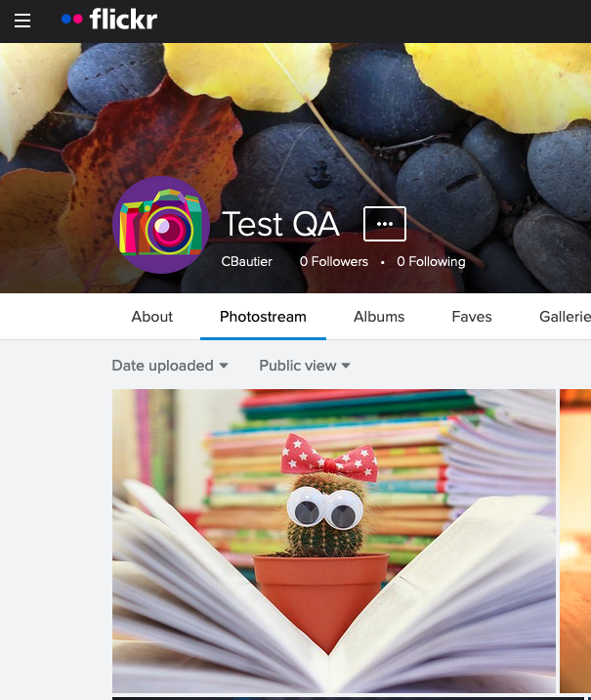
Task: Go to the Faves tab
Action: 472,317
